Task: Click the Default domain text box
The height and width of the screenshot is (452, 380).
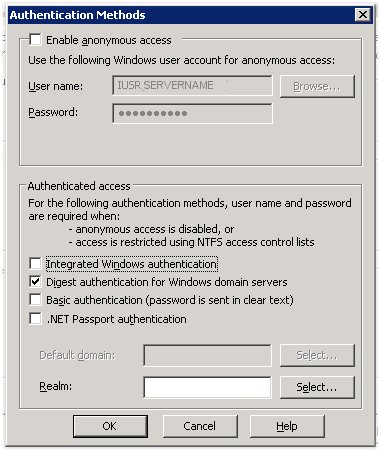Action: click(207, 355)
